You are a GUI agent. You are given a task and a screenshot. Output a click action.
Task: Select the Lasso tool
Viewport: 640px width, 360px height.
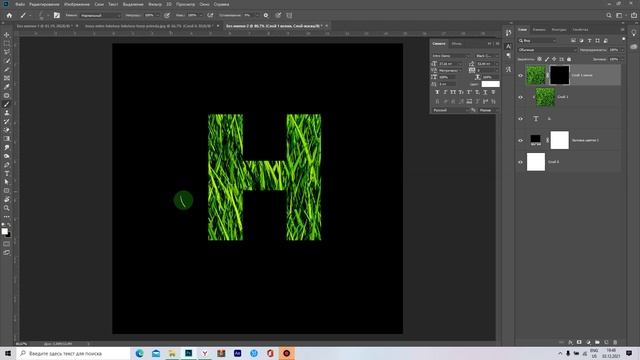pos(7,52)
